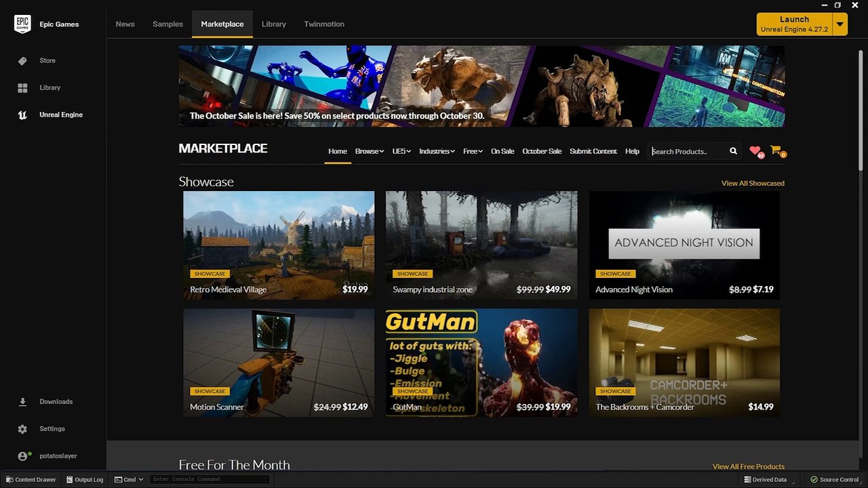Viewport: 868px width, 488px height.
Task: Open the Advanced Night Vision showcase card
Action: pyautogui.click(x=684, y=245)
